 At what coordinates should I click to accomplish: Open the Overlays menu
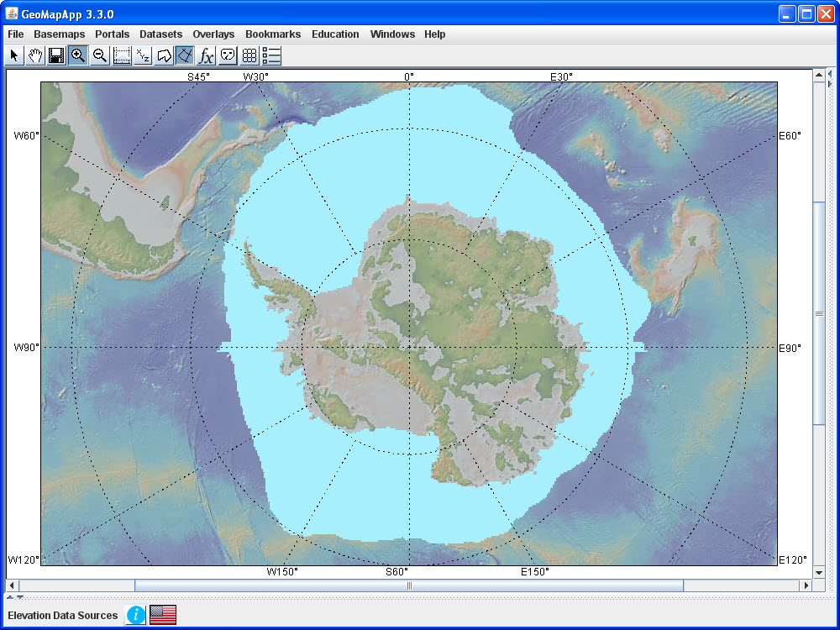(x=213, y=34)
